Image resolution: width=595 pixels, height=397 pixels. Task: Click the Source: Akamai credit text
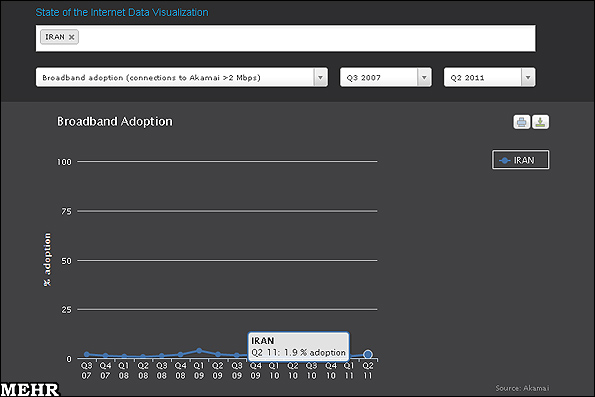tap(522, 388)
